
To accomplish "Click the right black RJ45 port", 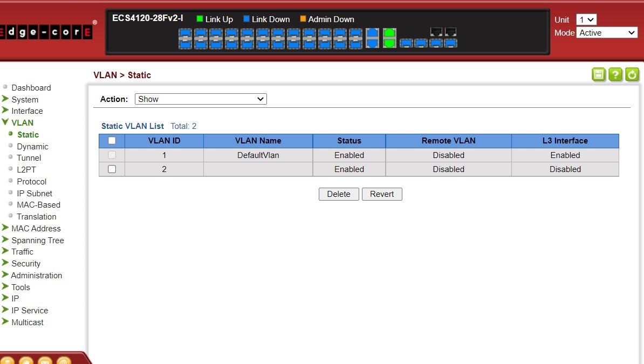I will coord(450,32).
